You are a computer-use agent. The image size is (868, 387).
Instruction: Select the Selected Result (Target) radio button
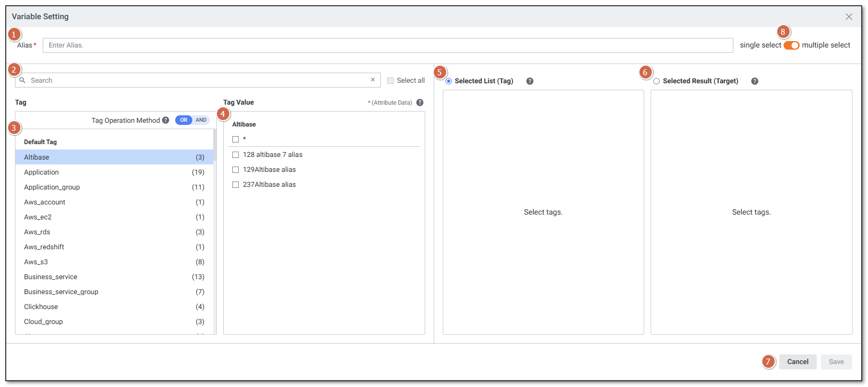656,81
